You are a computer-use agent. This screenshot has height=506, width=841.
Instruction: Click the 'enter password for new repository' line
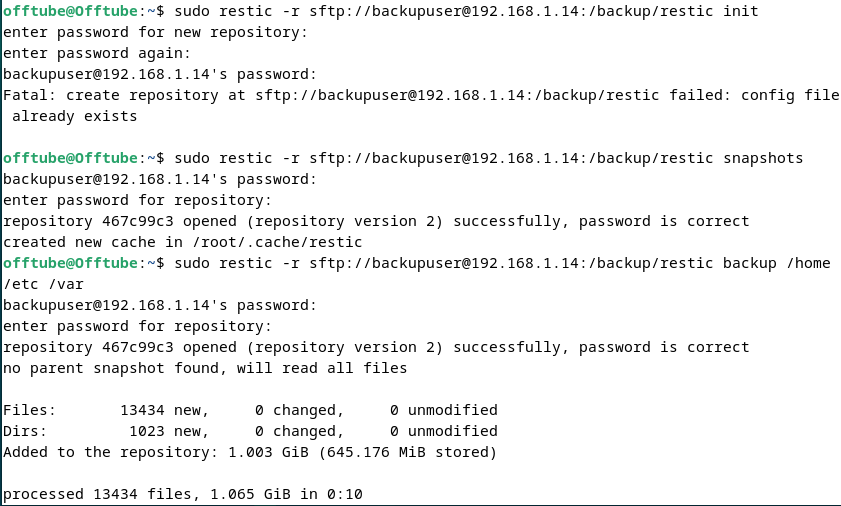[155, 32]
